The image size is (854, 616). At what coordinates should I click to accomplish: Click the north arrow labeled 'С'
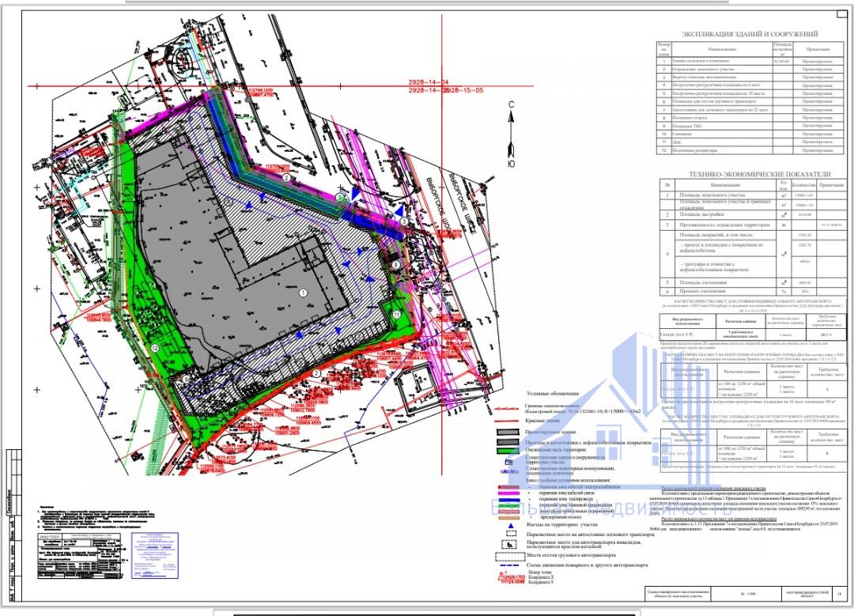tap(511, 134)
